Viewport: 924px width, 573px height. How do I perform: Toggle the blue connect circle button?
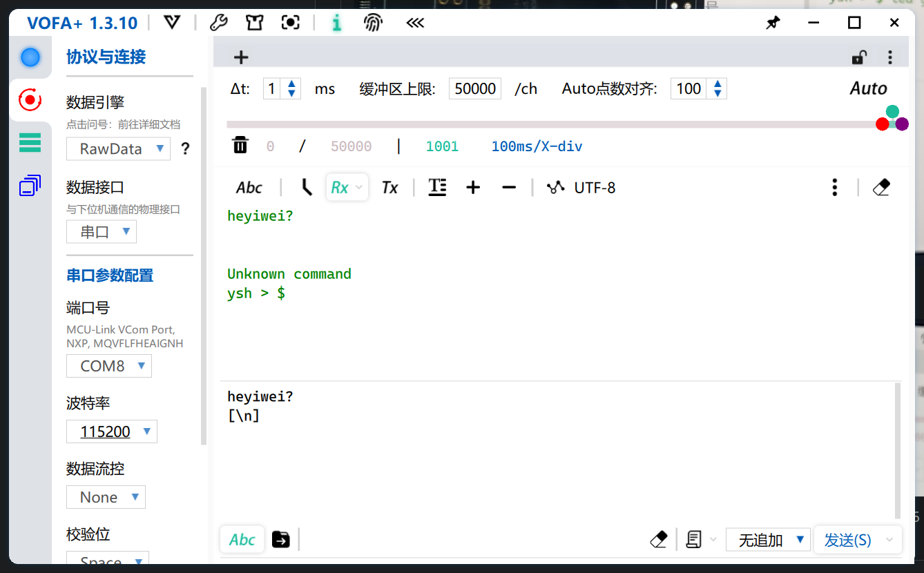(30, 57)
